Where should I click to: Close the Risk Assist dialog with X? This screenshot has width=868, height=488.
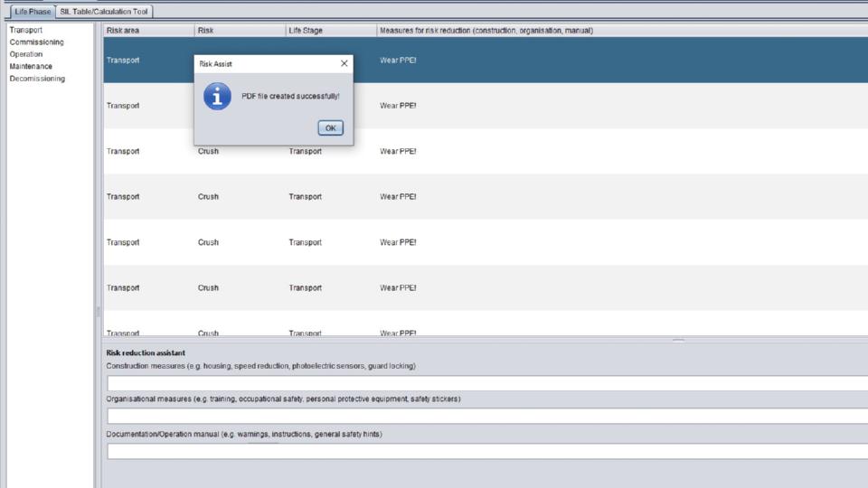click(344, 64)
